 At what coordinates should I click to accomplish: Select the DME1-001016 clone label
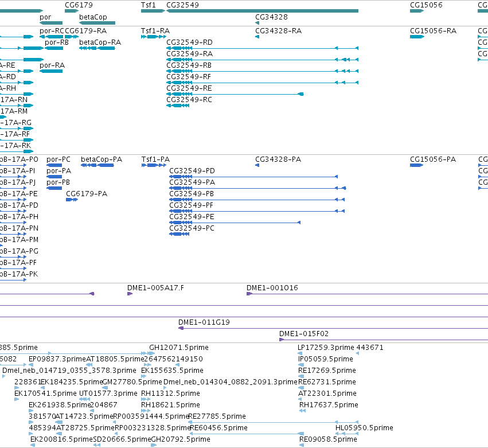pos(272,288)
